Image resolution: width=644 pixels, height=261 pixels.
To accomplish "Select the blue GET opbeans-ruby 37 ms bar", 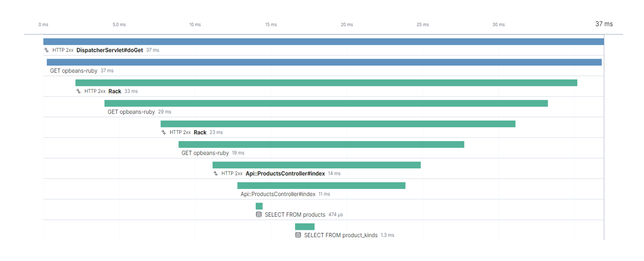I will click(324, 62).
